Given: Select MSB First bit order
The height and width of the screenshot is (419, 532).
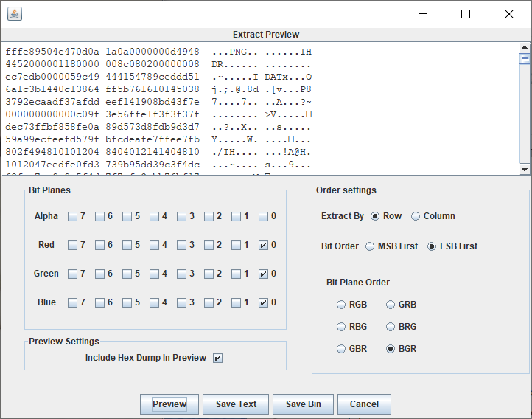Looking at the screenshot, I should 370,246.
